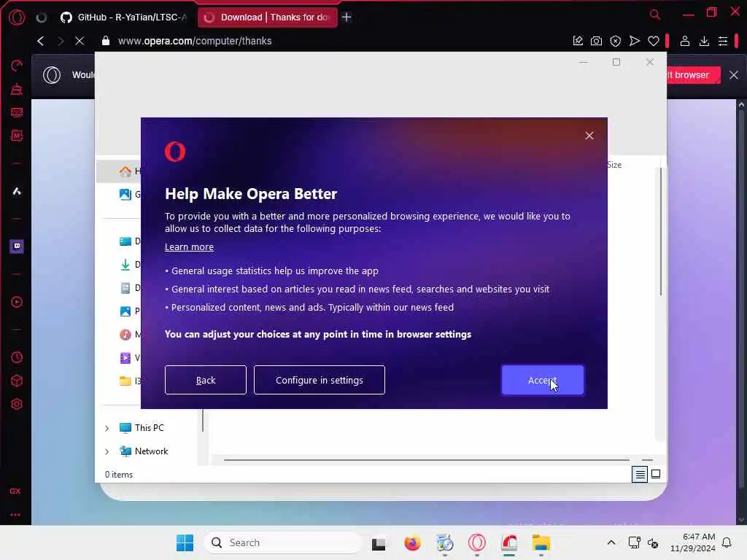The width and height of the screenshot is (747, 560).
Task: Switch to Opera GX on taskbar
Action: click(477, 542)
